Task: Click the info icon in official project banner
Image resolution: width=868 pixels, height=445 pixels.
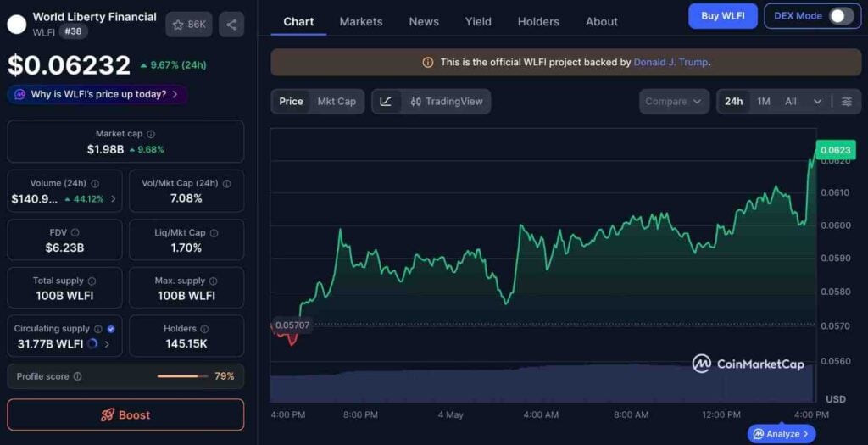Action: click(428, 63)
